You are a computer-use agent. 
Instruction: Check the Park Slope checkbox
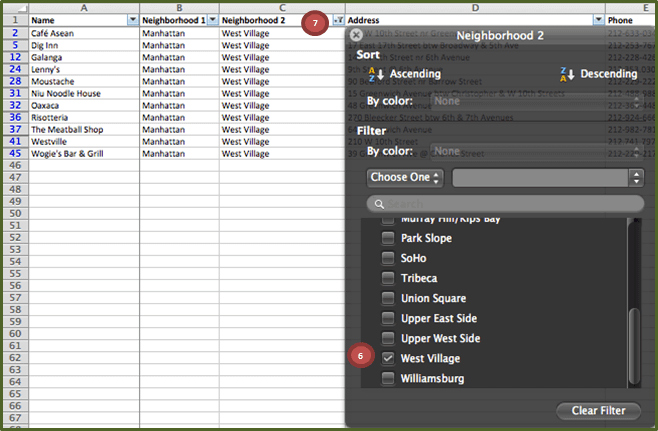388,238
